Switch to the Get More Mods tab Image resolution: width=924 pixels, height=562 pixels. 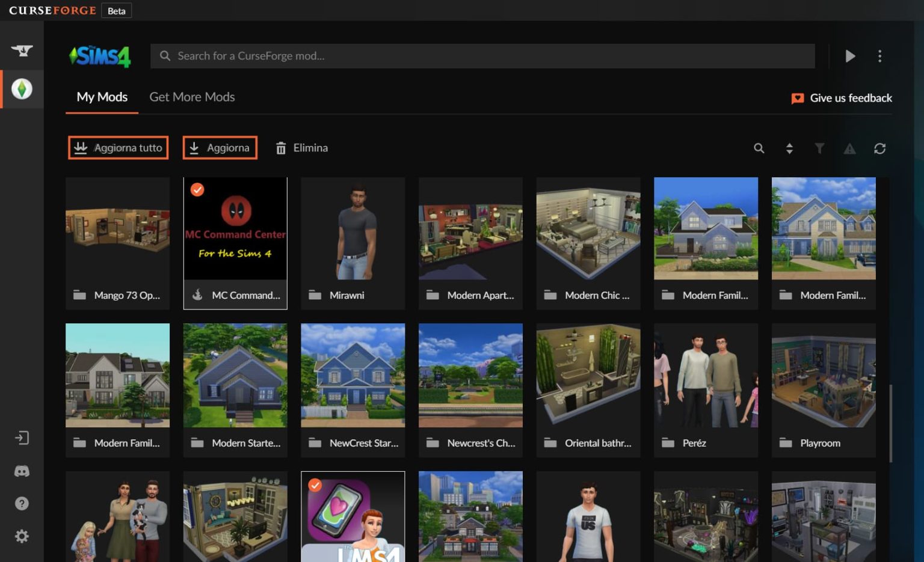pyautogui.click(x=192, y=97)
